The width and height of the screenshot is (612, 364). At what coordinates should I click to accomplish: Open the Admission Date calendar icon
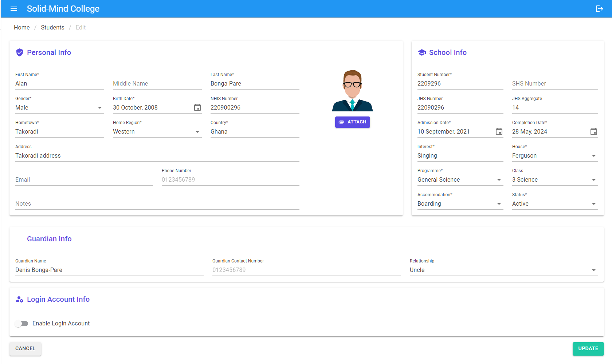tap(499, 131)
